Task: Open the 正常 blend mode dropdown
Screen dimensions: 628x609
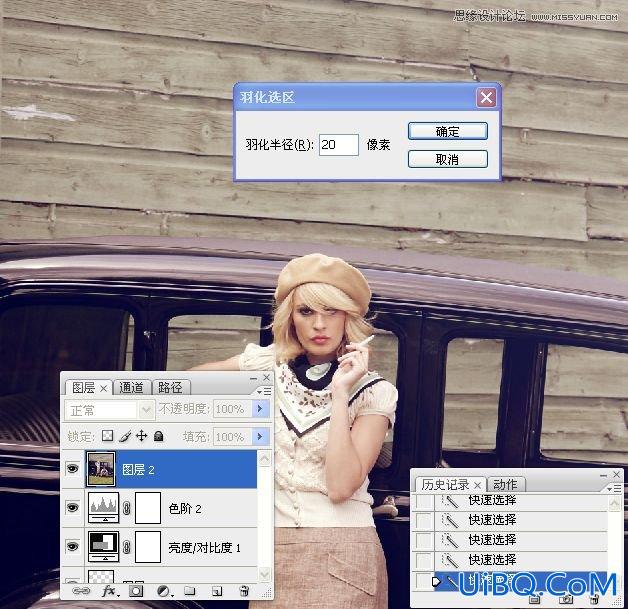Action: coord(109,410)
